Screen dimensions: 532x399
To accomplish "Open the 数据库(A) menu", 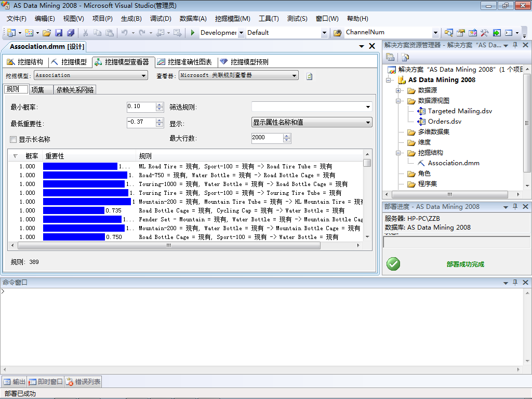I will coord(193,19).
